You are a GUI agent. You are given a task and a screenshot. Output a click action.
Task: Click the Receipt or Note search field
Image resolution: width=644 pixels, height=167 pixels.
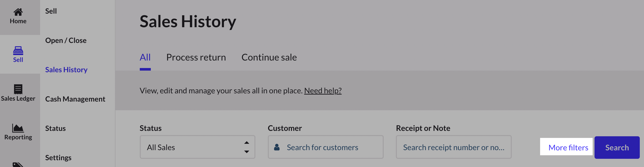point(454,147)
